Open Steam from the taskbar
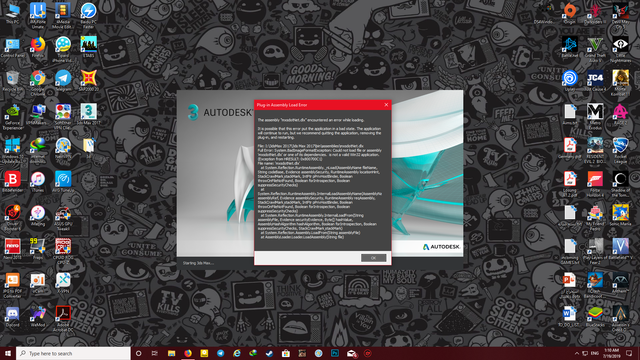 coord(269,353)
